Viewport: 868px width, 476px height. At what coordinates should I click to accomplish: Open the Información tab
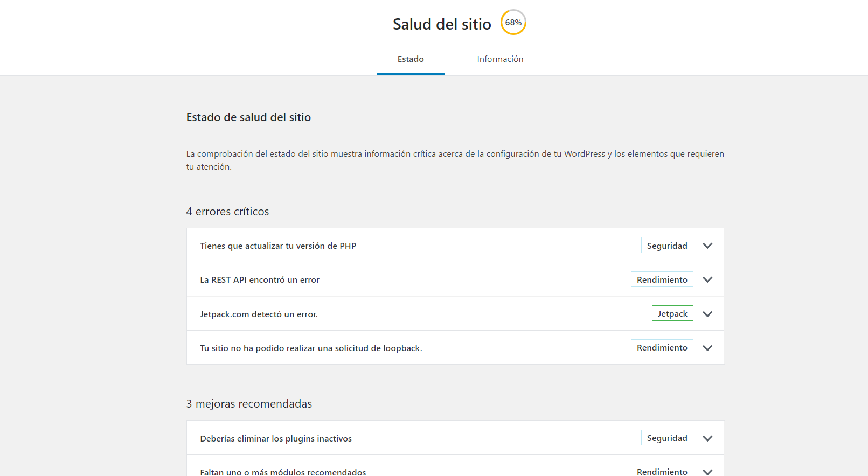click(x=500, y=59)
